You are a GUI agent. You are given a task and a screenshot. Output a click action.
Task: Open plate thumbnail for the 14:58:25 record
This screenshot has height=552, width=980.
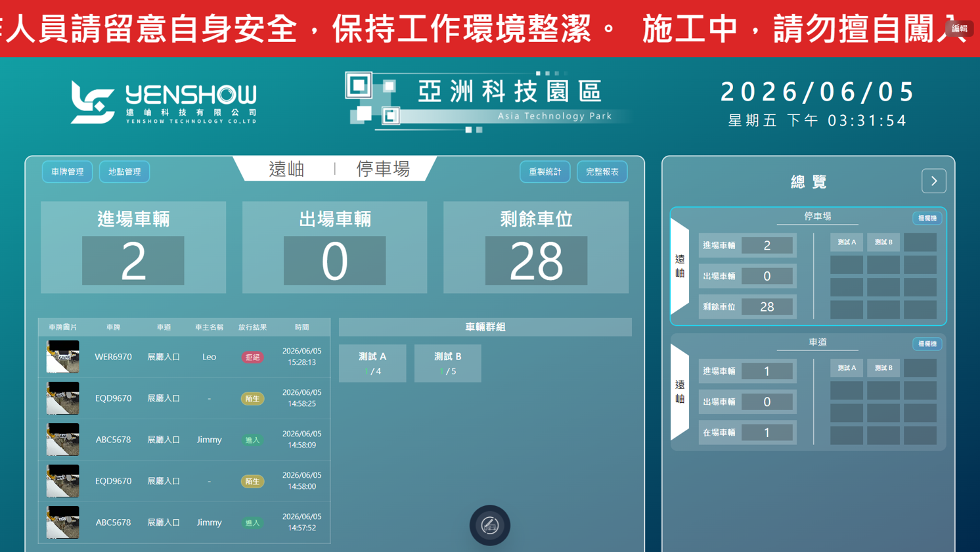(63, 398)
